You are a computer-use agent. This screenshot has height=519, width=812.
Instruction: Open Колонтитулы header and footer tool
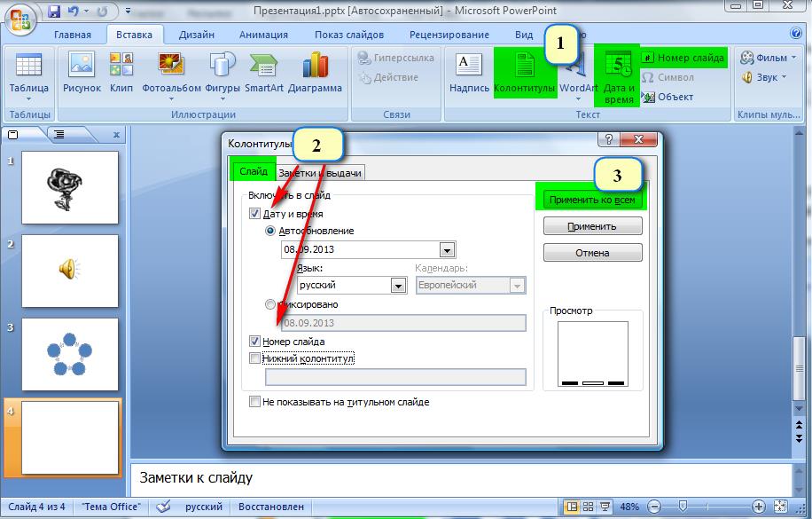[525, 66]
